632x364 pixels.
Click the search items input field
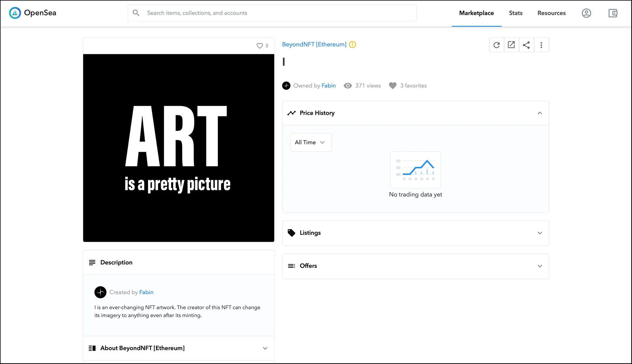tap(276, 13)
